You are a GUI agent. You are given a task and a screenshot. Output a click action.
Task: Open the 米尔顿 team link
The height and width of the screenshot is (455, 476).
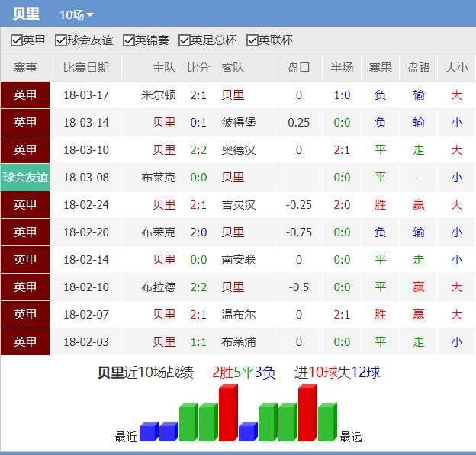[x=159, y=95]
